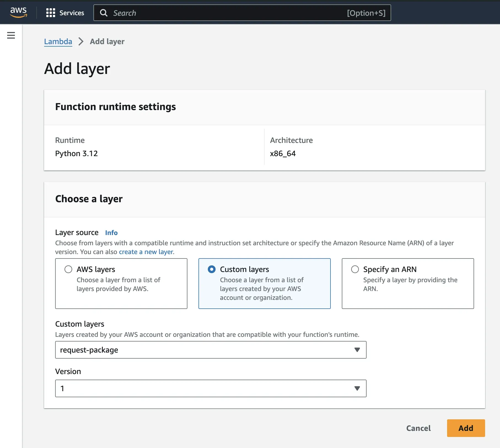This screenshot has height=448, width=500.
Task: Expand the Version dropdown showing 1
Action: [x=211, y=388]
